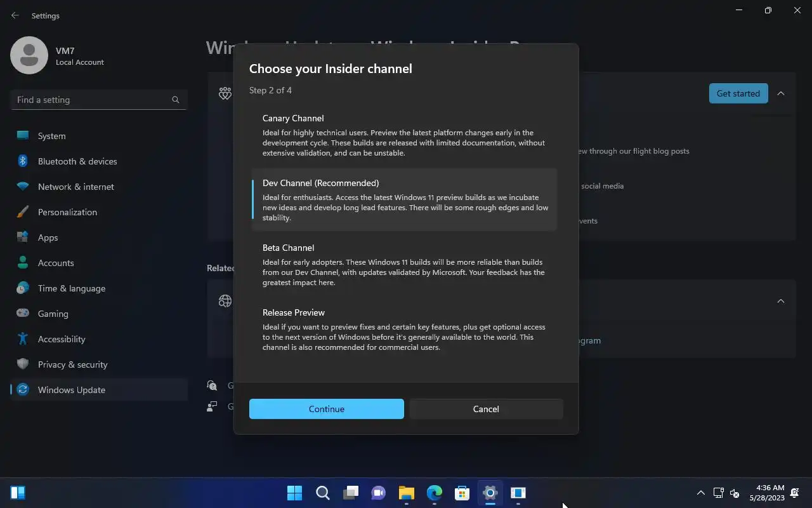Click the Time & language globe clock icon
This screenshot has height=508, width=812.
click(x=23, y=288)
